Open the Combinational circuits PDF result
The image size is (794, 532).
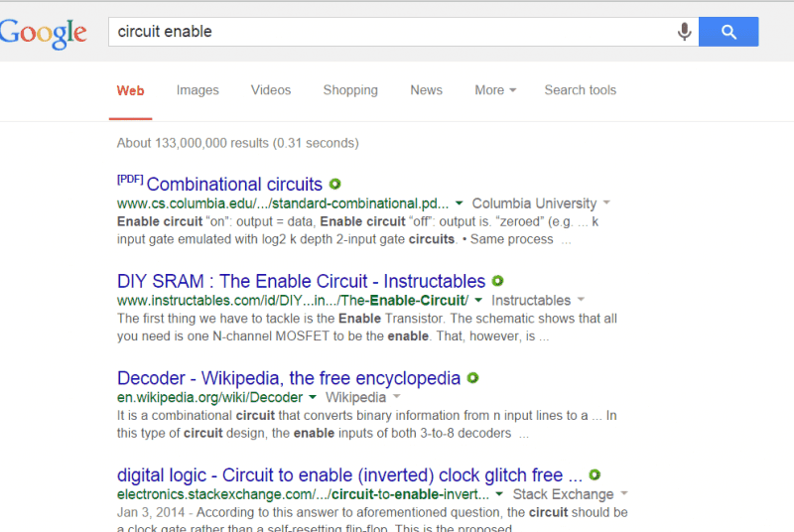point(234,185)
